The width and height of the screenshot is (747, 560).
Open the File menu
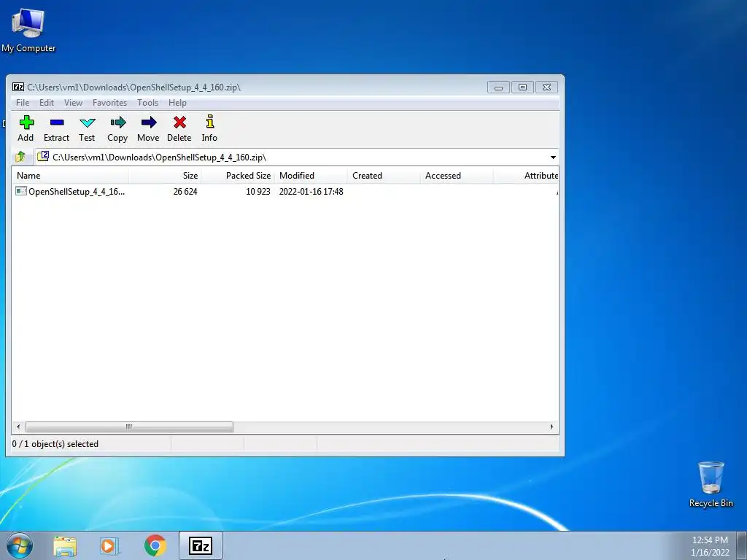coord(23,103)
